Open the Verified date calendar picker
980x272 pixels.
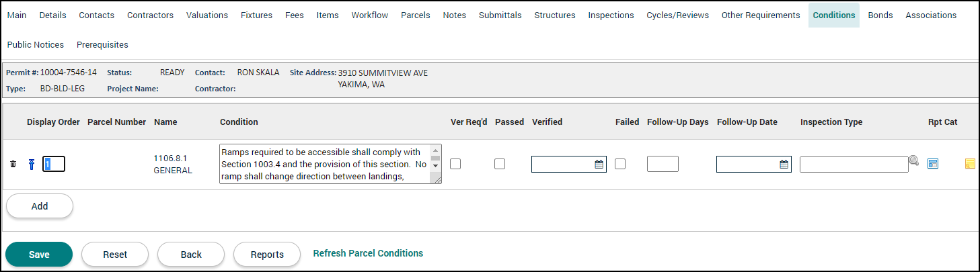tap(599, 164)
